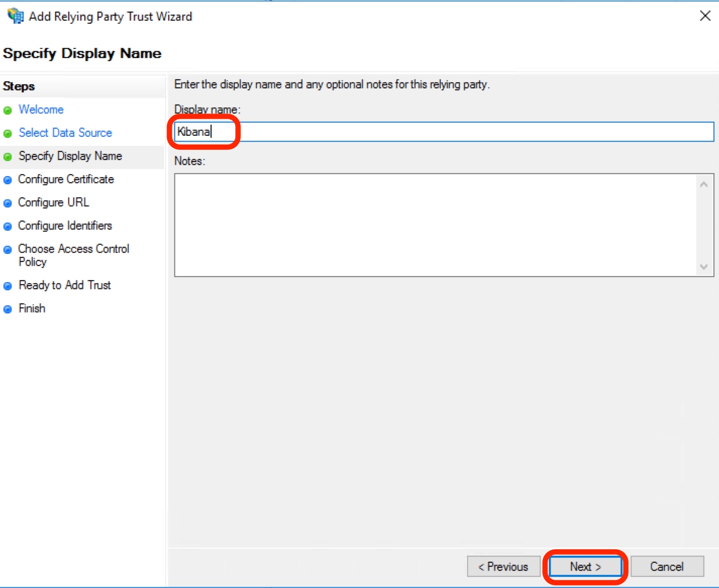
Task: Click the Specify Display Name page heading
Action: 82,54
